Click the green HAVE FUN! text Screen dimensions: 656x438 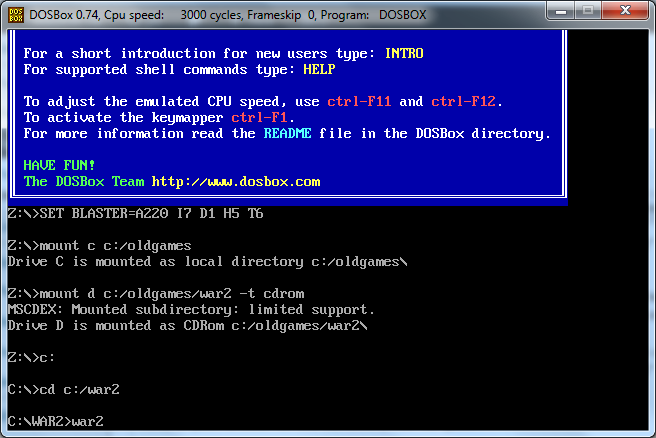click(x=59, y=166)
